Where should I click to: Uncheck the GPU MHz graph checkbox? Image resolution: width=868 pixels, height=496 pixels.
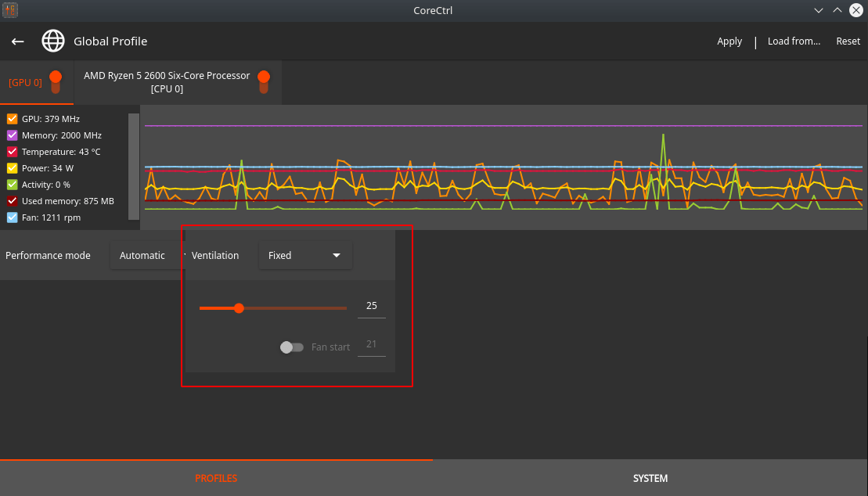click(12, 119)
